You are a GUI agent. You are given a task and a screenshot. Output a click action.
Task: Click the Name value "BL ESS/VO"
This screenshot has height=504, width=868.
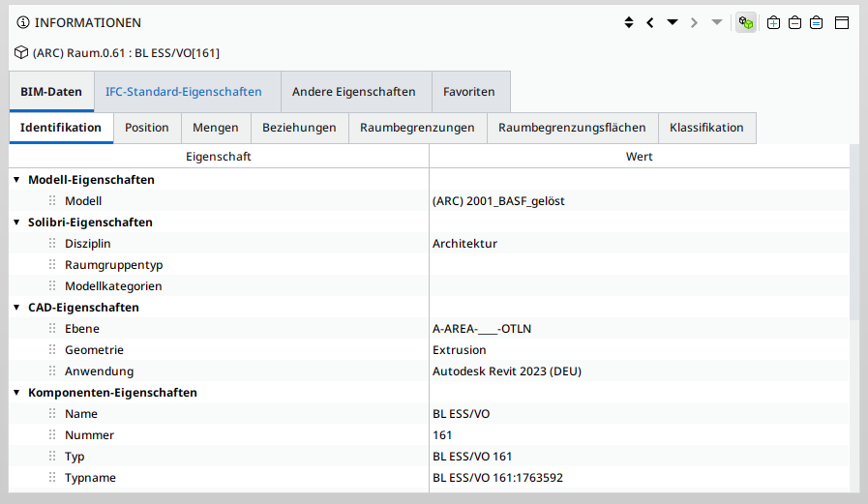(461, 414)
